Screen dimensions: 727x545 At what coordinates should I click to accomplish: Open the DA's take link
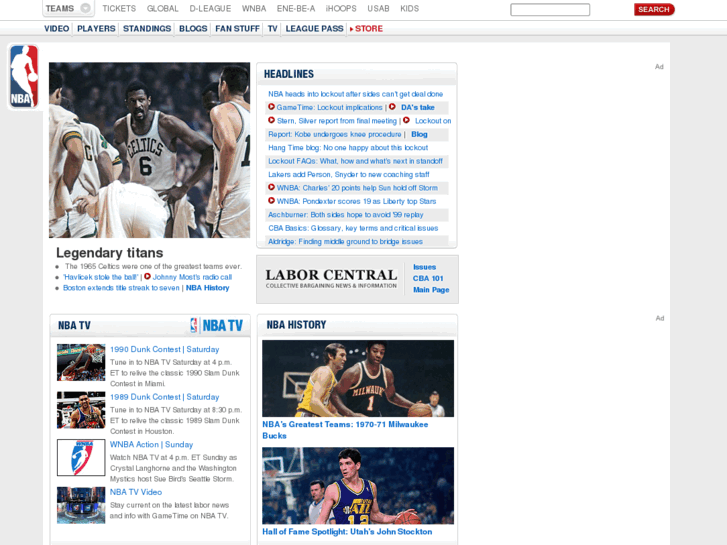point(418,107)
